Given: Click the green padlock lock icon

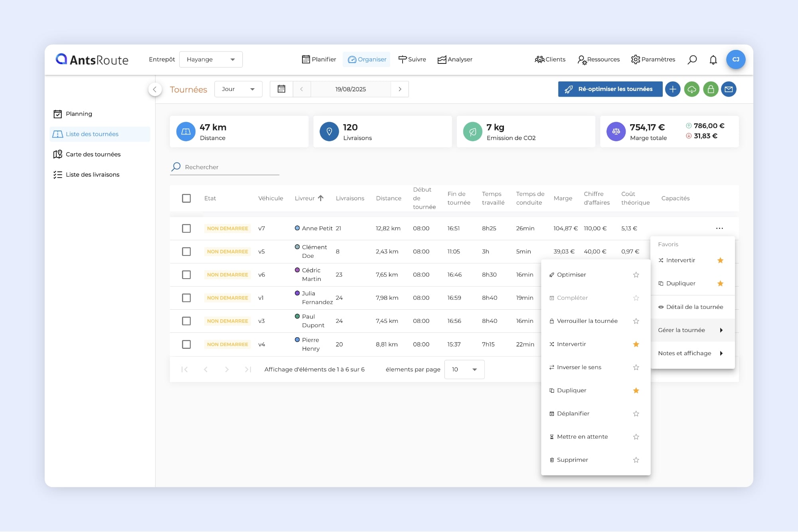Looking at the screenshot, I should pos(711,89).
